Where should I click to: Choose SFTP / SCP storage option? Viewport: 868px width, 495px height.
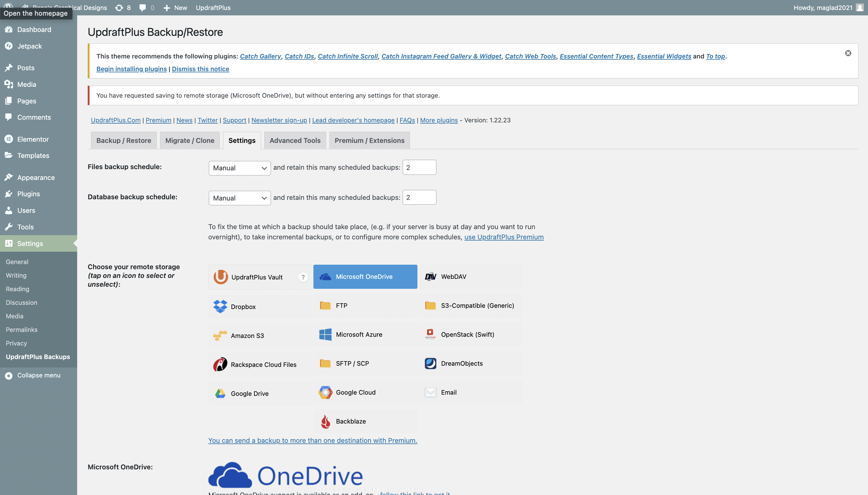tap(365, 364)
